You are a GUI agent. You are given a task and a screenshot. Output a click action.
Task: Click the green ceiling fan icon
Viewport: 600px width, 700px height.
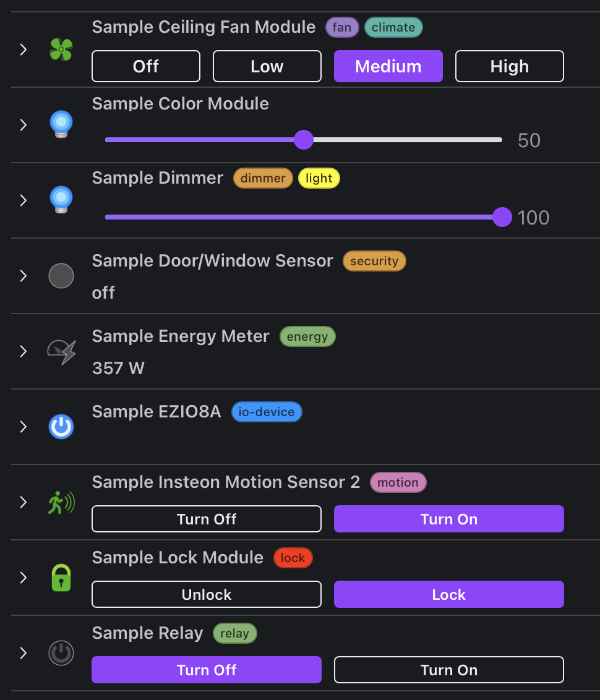[61, 49]
